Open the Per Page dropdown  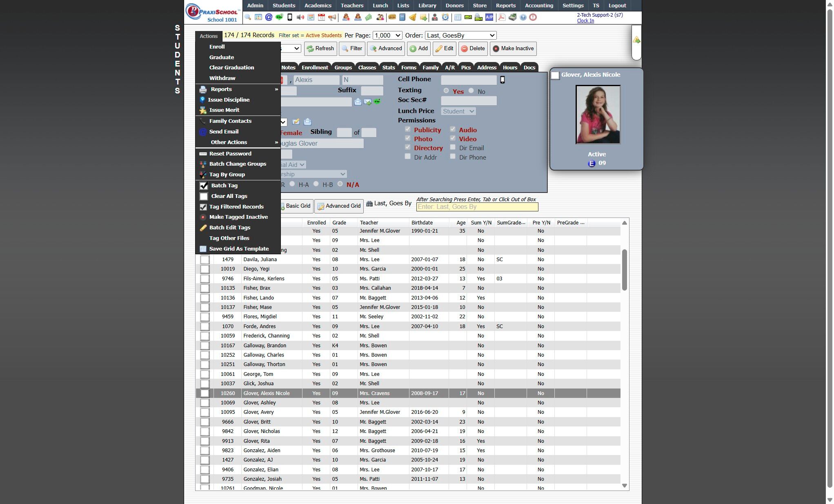pyautogui.click(x=387, y=36)
